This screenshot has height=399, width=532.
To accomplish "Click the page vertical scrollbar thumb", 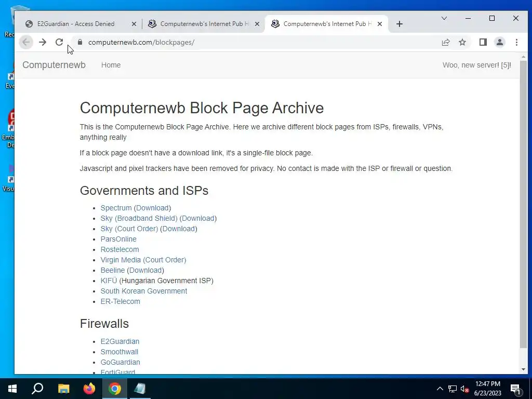I will click(523, 204).
